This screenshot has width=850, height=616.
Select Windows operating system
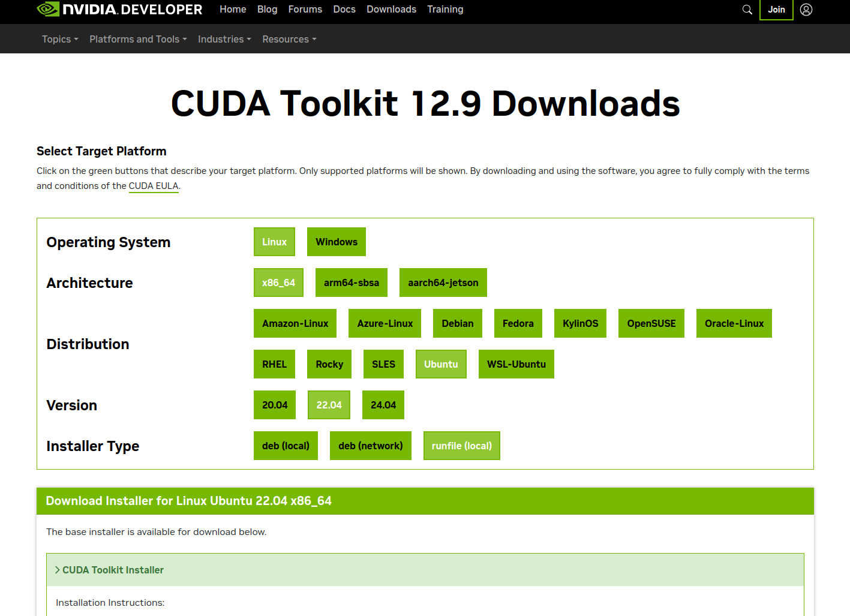click(x=337, y=242)
